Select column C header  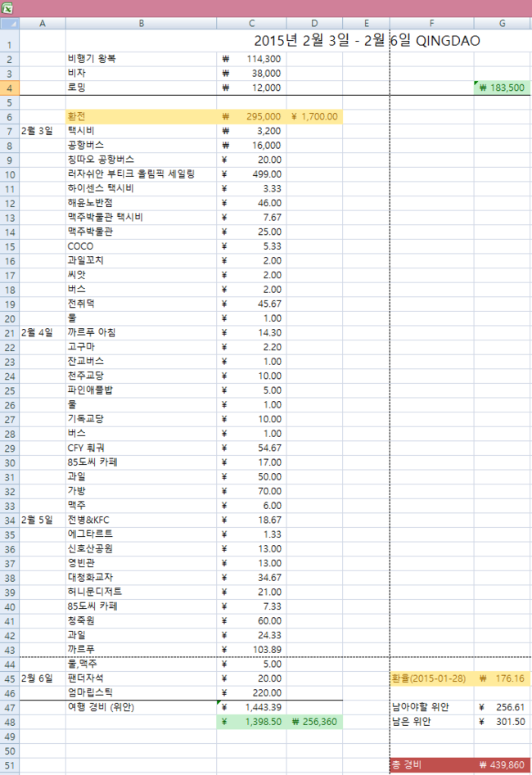(251, 23)
